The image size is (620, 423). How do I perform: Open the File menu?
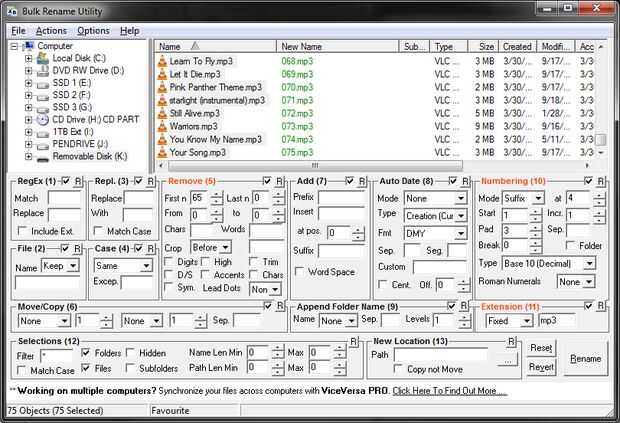tap(18, 31)
